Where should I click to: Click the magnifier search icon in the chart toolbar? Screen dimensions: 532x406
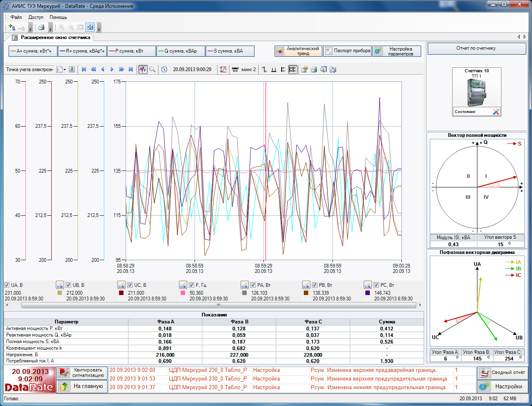point(152,69)
